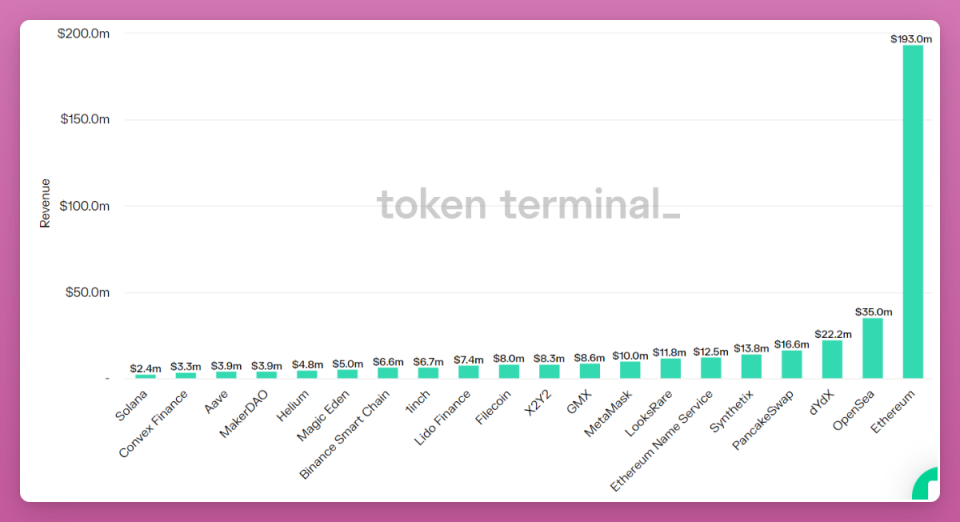Click the Magic Eden axis label
The image size is (960, 522).
tap(323, 416)
